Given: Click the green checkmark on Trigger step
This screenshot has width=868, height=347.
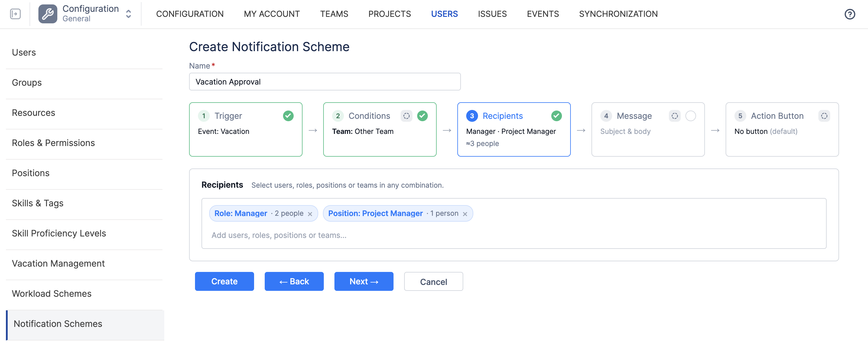Looking at the screenshot, I should 288,116.
